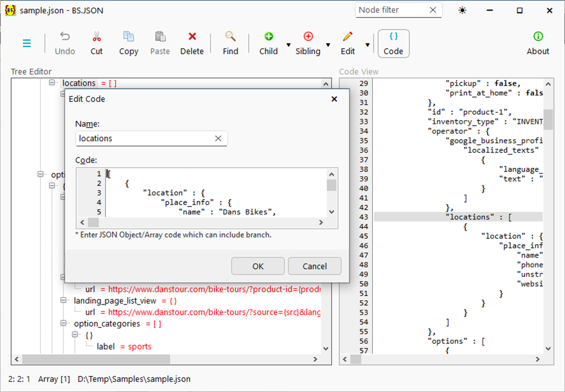Click the Paste toolbar button
The height and width of the screenshot is (392, 565).
tap(160, 43)
